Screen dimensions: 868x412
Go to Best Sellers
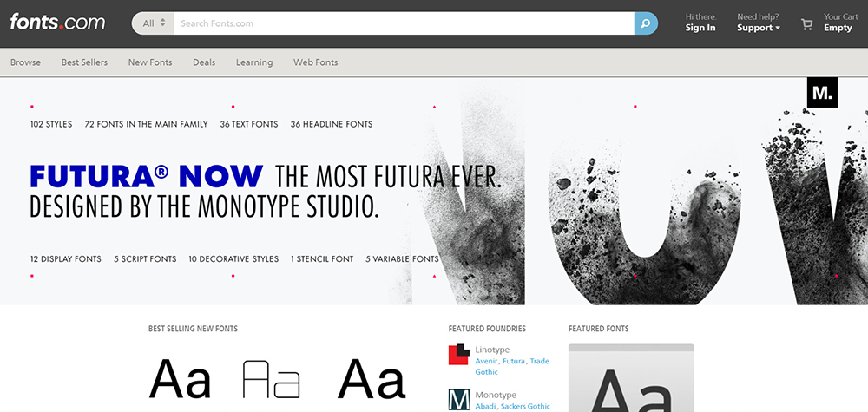pos(85,62)
